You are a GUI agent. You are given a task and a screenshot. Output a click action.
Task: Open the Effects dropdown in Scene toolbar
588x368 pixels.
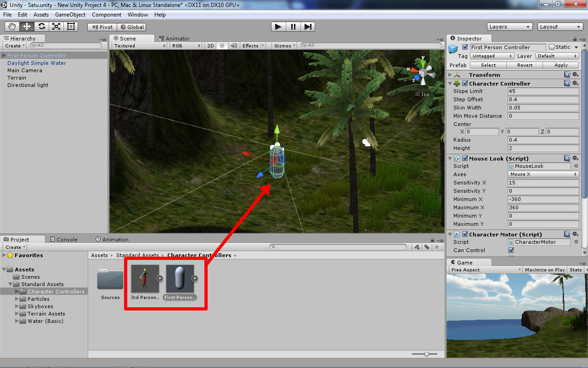coord(254,46)
